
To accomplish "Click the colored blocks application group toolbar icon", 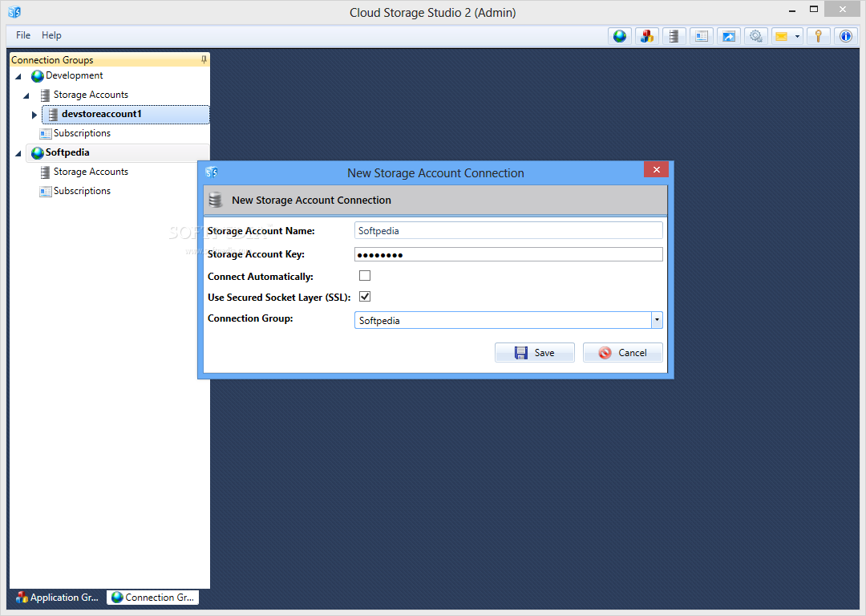I will (x=647, y=36).
